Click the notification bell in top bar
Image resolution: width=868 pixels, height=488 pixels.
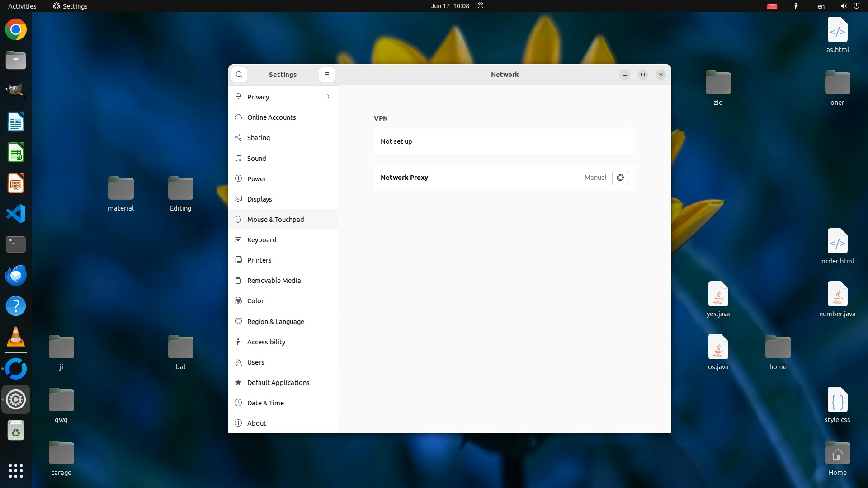click(481, 6)
